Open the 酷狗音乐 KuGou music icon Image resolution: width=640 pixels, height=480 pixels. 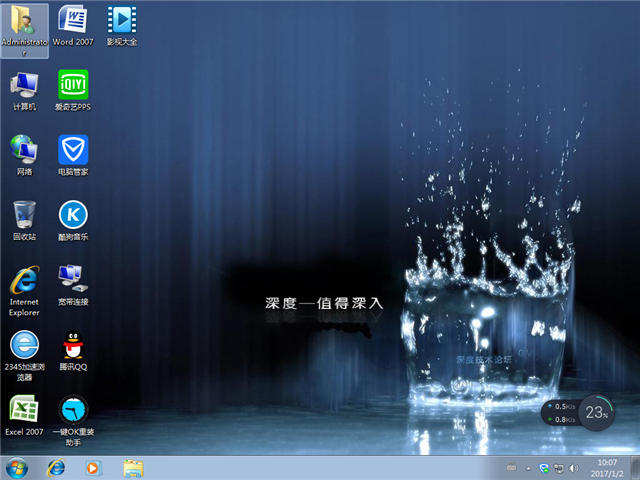pyautogui.click(x=72, y=214)
